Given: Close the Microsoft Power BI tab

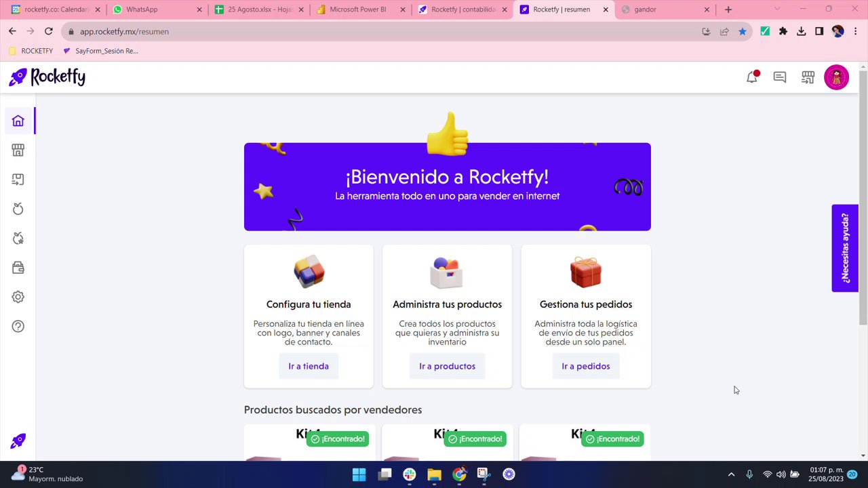Looking at the screenshot, I should 403,9.
